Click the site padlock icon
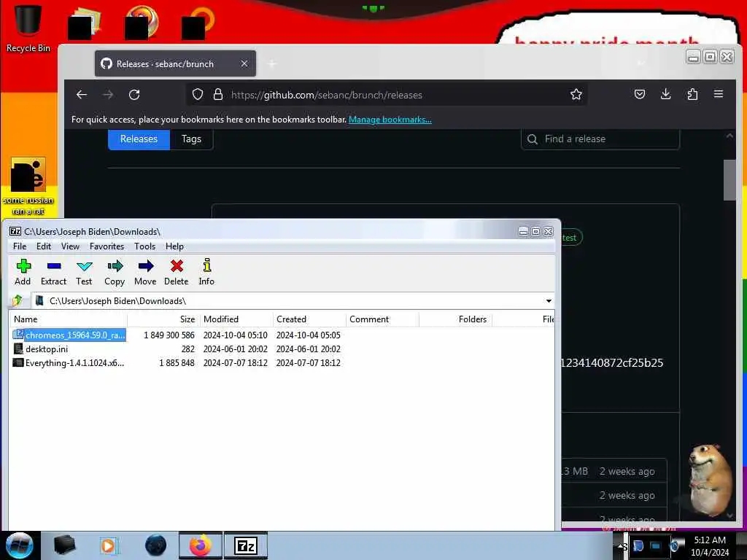 click(217, 94)
